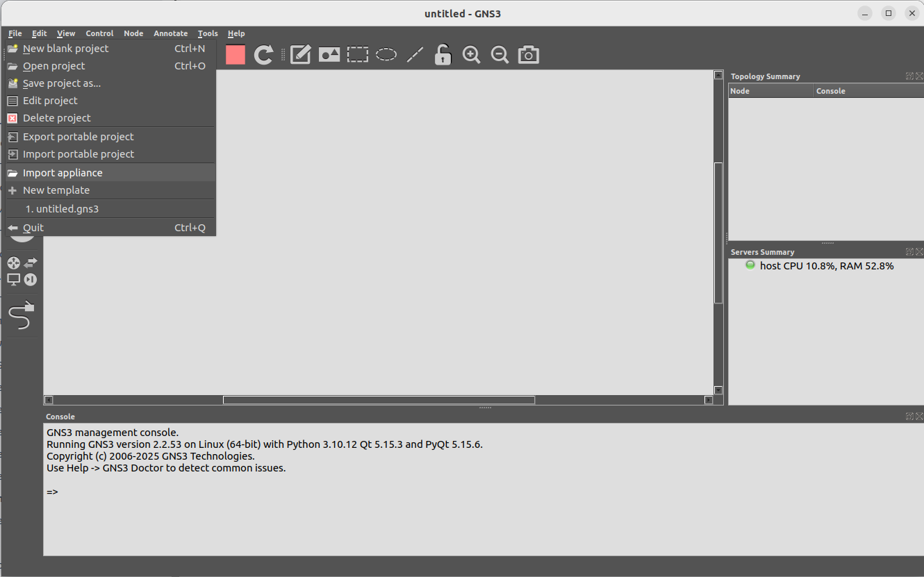Viewport: 924px width, 577px height.
Task: Sort by the Node column header
Action: pos(770,91)
